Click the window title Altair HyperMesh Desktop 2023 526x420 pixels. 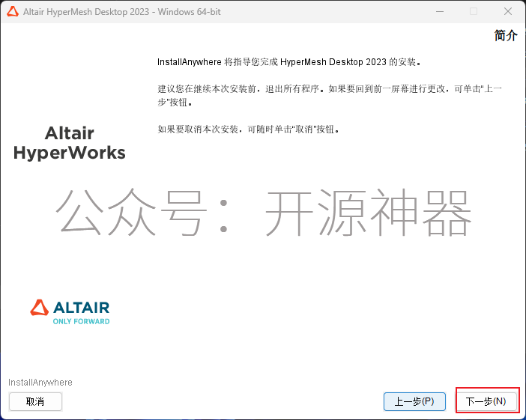point(122,12)
